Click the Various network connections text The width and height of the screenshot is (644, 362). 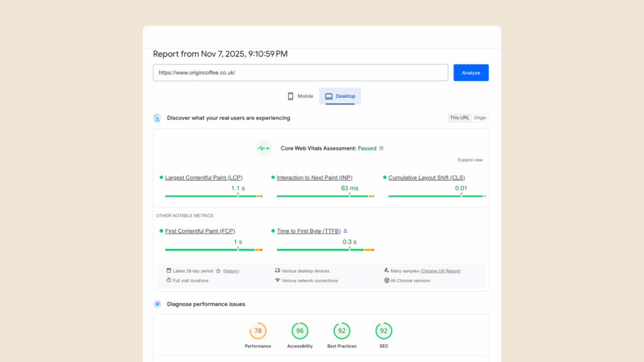[309, 281]
